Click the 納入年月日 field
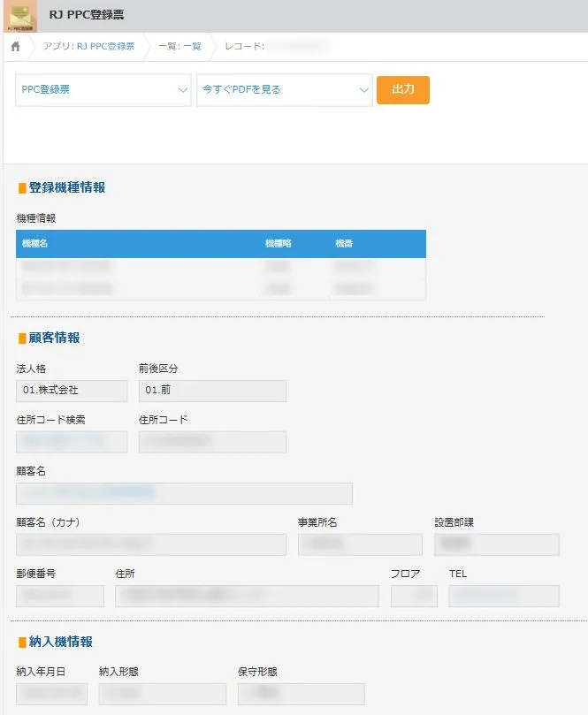Viewport: 588px width, 715px height. click(x=51, y=694)
